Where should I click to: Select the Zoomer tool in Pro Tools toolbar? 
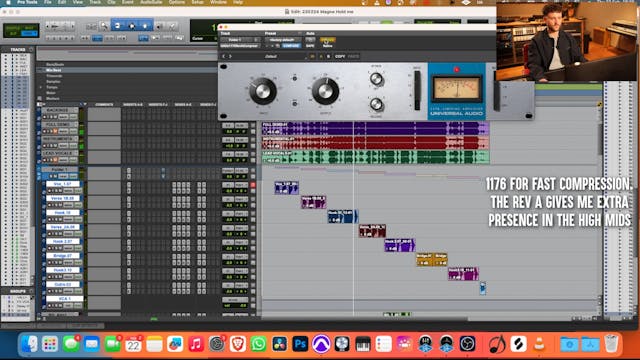pos(104,26)
